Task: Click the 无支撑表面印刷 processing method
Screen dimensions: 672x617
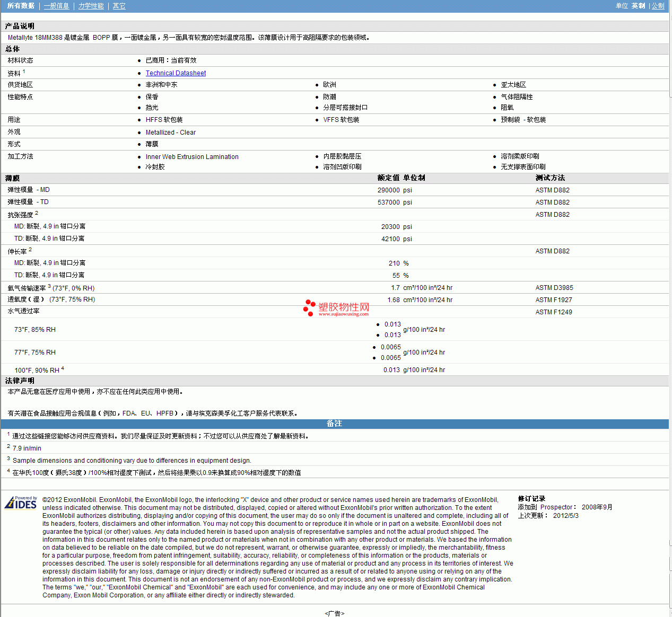Action: (x=523, y=167)
